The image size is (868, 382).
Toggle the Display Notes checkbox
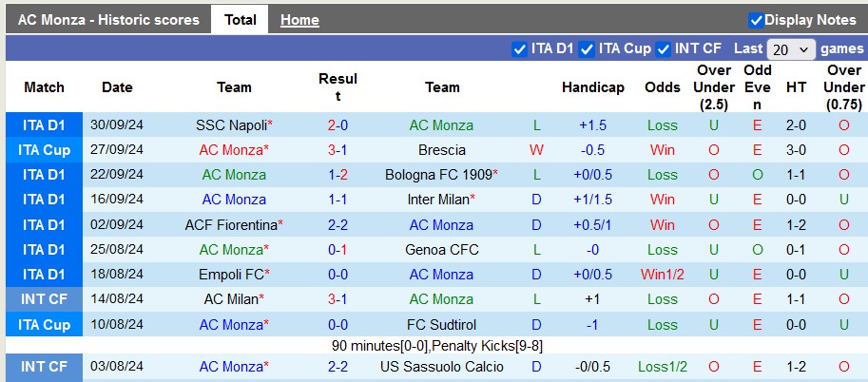[x=757, y=20]
